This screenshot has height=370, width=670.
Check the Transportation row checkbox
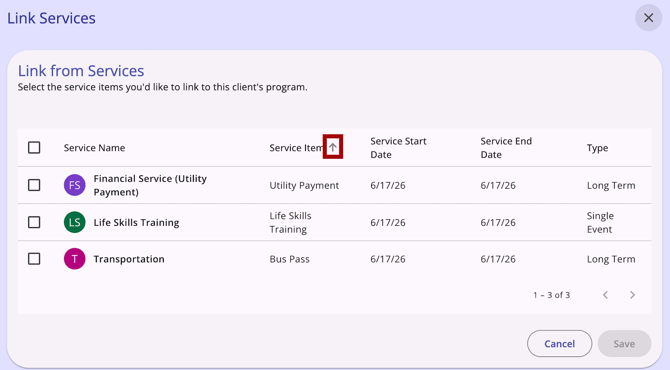[x=34, y=259]
